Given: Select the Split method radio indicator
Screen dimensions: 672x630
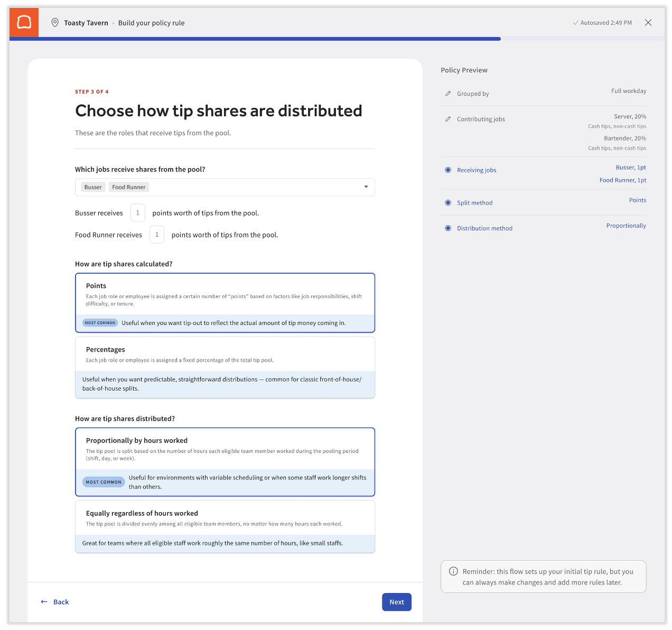Looking at the screenshot, I should 448,203.
